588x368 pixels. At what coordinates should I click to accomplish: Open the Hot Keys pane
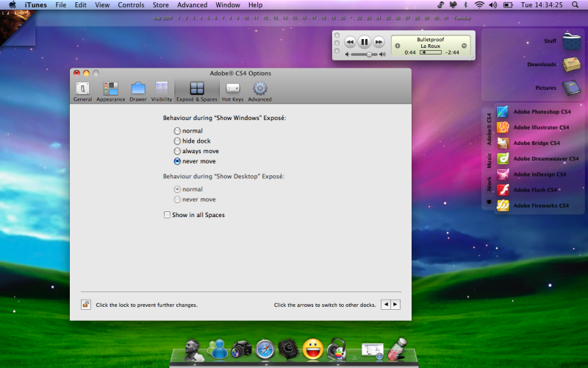[x=232, y=91]
